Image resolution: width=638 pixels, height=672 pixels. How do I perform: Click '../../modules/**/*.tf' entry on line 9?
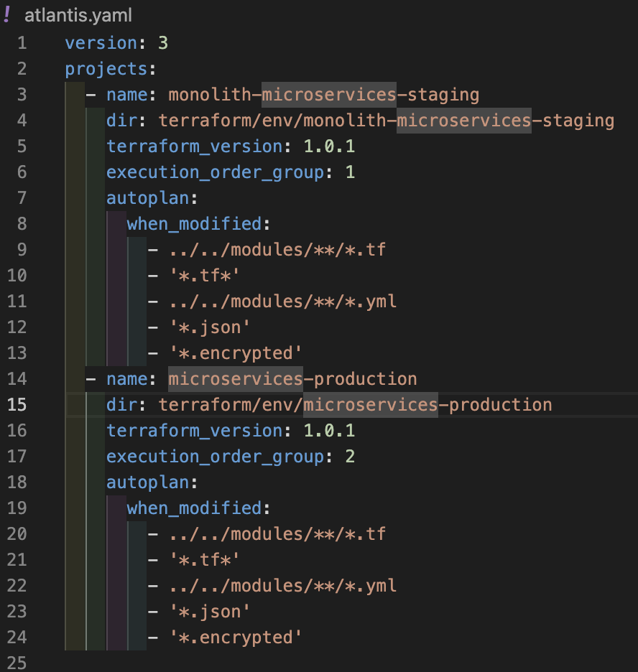tap(277, 250)
